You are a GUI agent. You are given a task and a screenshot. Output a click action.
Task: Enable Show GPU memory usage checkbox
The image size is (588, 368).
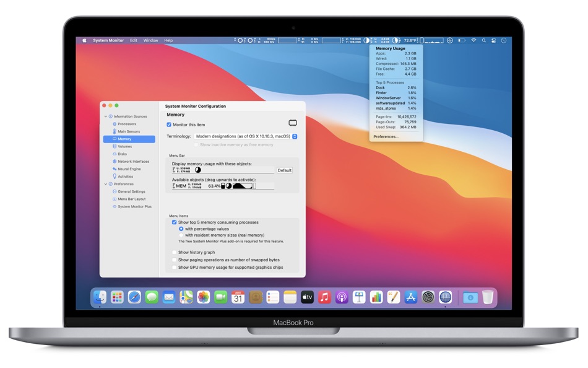coord(174,268)
